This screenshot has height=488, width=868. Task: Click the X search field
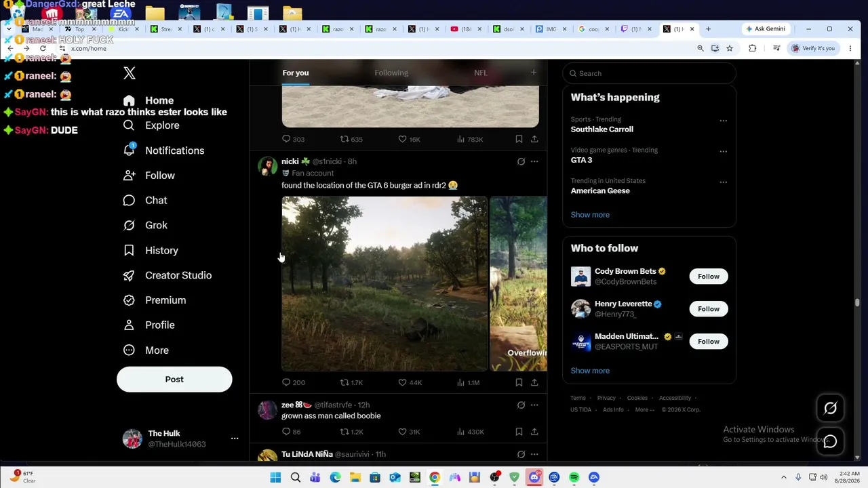coord(649,73)
